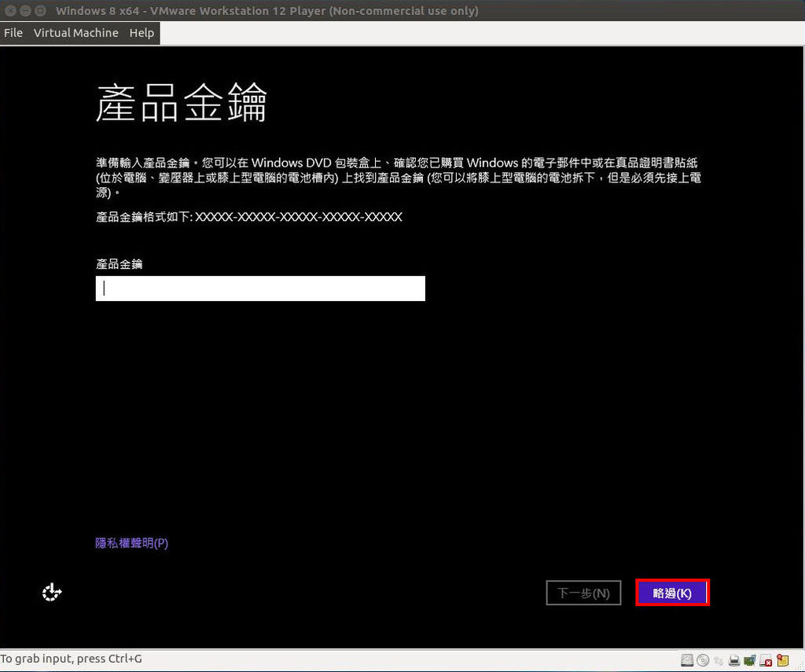
Task: Click the disconnected removable device icon
Action: tap(765, 660)
